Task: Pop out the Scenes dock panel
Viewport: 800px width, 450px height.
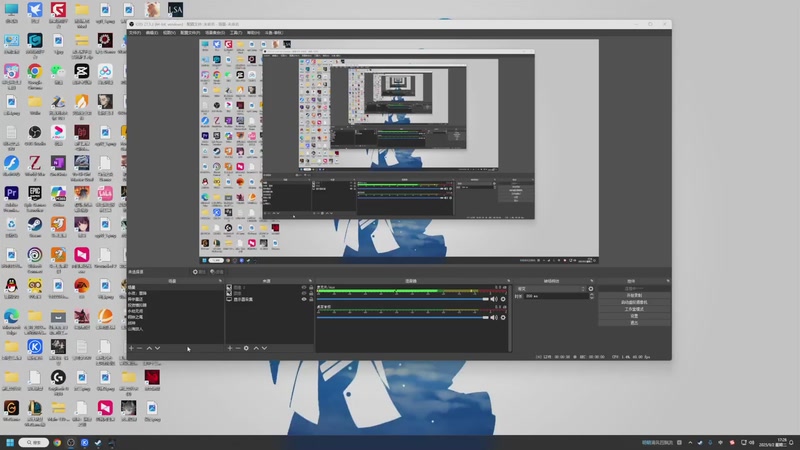Action: point(220,281)
